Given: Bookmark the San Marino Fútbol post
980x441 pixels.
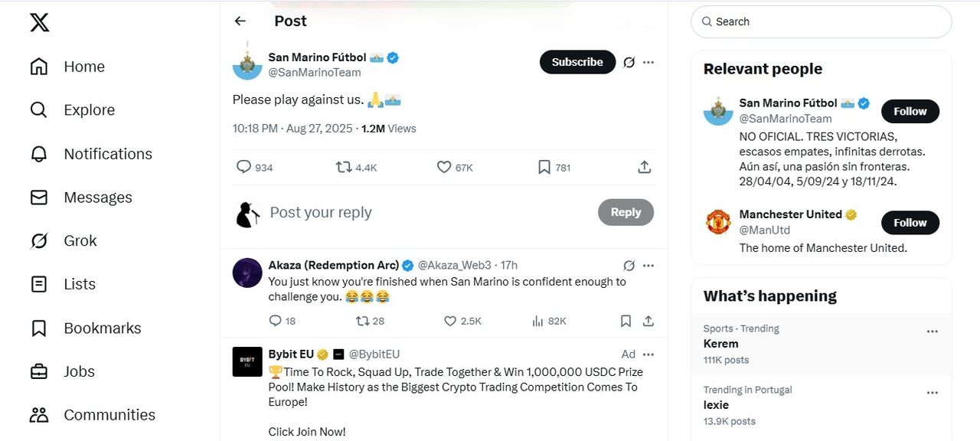Looking at the screenshot, I should 544,167.
